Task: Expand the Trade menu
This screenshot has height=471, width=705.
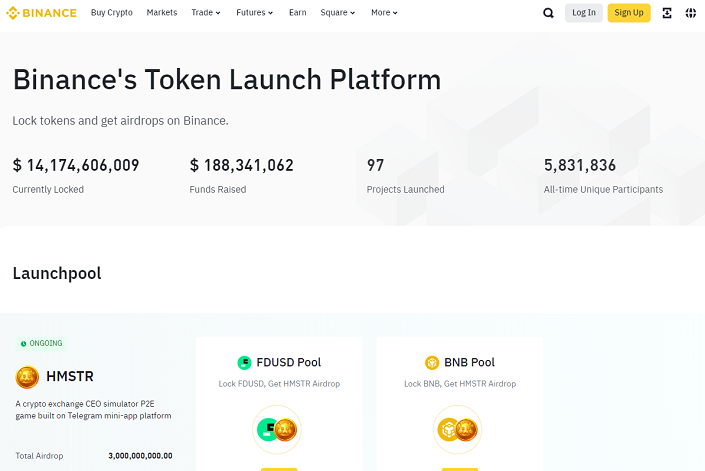Action: pyautogui.click(x=206, y=13)
